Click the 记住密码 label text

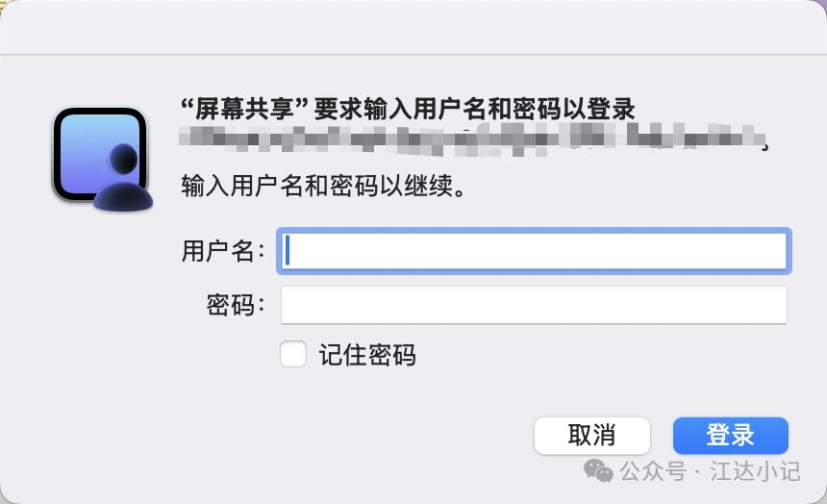pos(367,355)
